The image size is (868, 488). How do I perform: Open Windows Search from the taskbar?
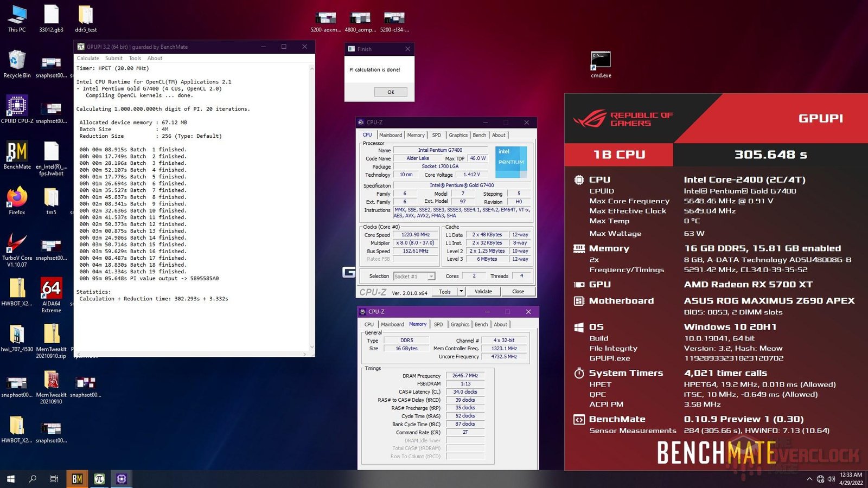pos(32,479)
